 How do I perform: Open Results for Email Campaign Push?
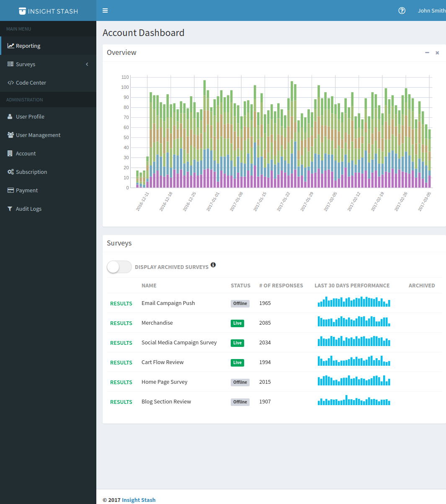point(121,303)
